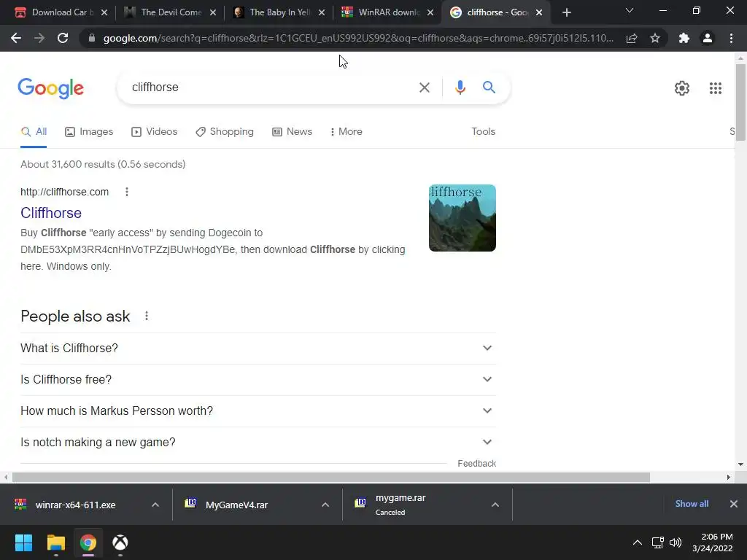Click the vertical page scrollbar thumb
Viewport: 747px width, 560px height.
tap(740, 102)
